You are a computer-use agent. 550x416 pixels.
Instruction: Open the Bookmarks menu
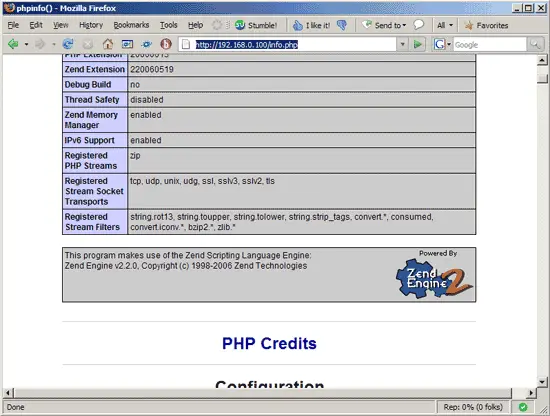(131, 25)
